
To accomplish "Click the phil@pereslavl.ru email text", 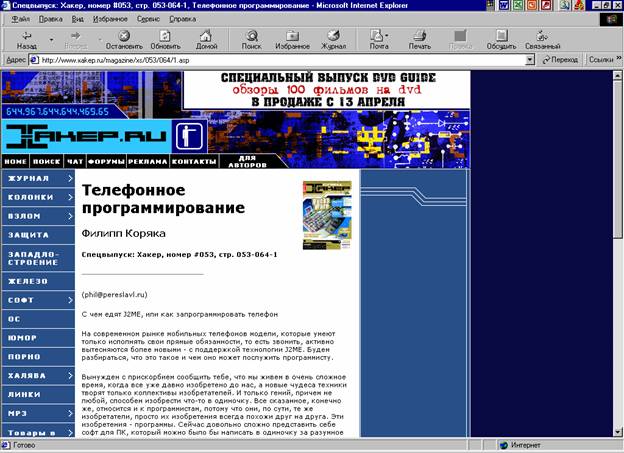I will [115, 295].
